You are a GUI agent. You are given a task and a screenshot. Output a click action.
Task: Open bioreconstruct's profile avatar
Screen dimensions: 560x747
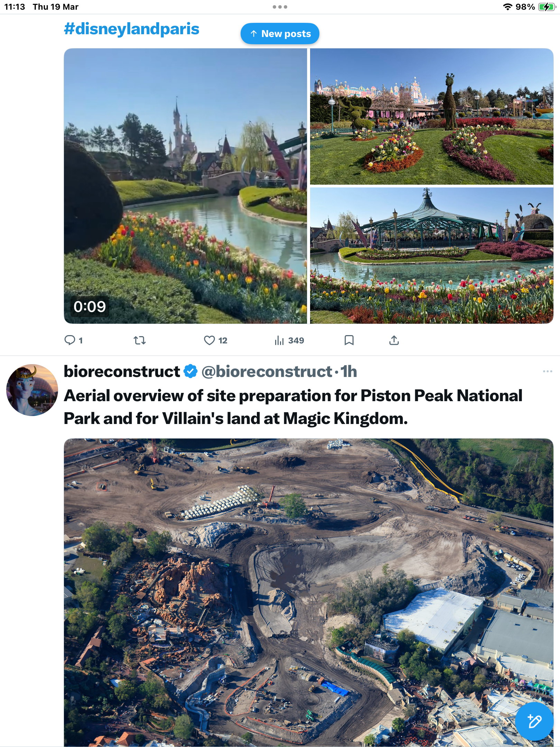tap(32, 390)
